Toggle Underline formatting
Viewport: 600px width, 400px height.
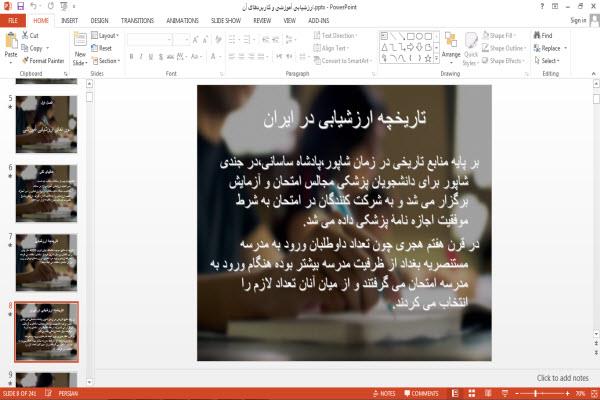(151, 57)
